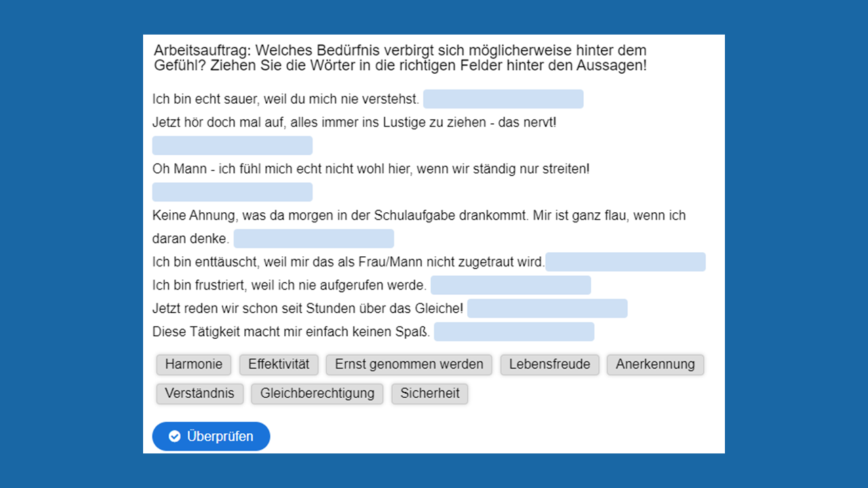The height and width of the screenshot is (488, 868).
Task: Click blank field after 'daran denke.'
Action: point(313,239)
